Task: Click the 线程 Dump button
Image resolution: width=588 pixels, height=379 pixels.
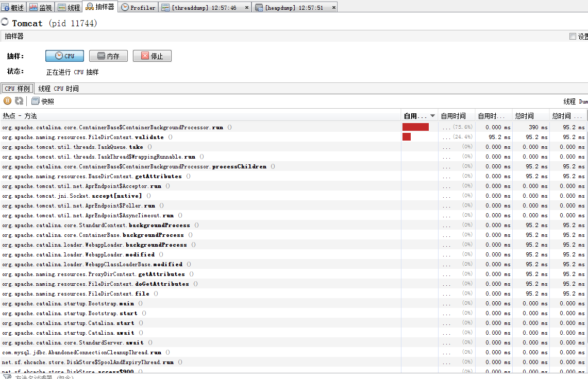Action: point(576,101)
